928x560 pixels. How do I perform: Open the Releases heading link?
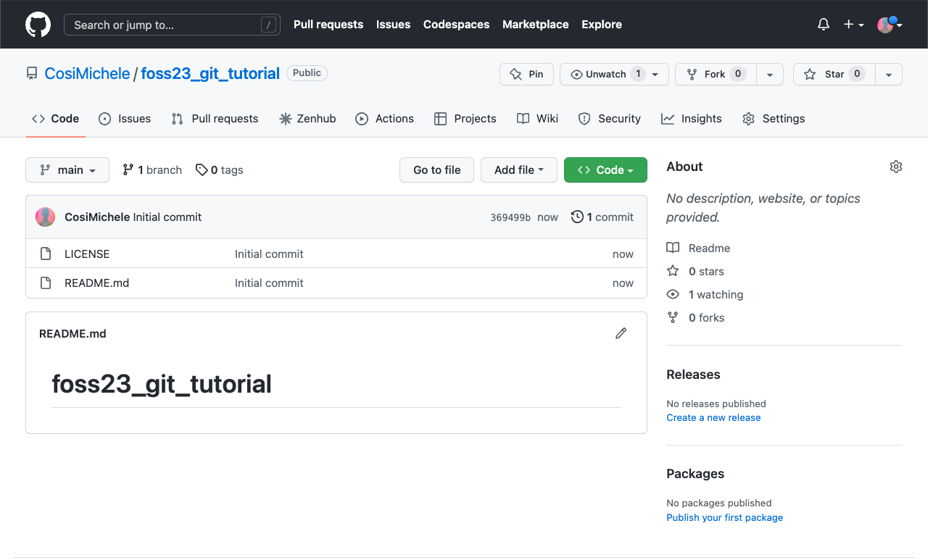693,375
